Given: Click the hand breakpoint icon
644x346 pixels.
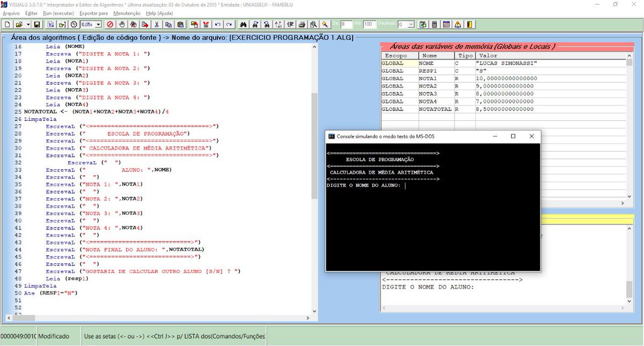Looking at the screenshot, I should click(x=122, y=24).
